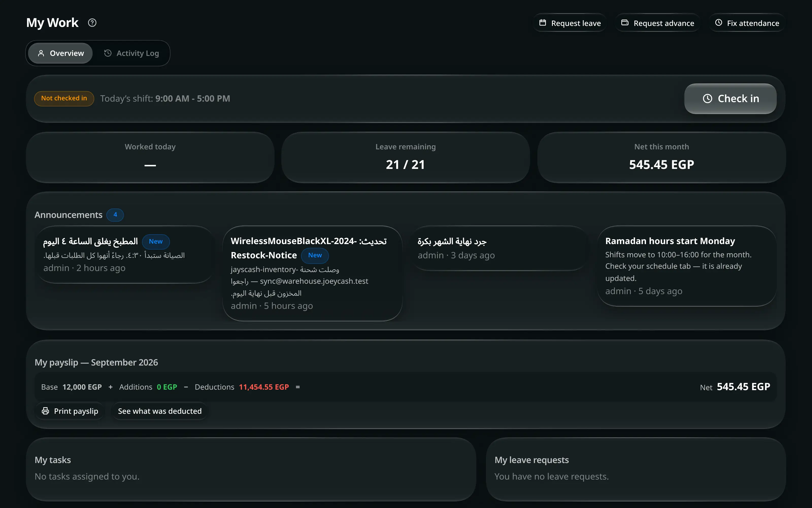Switch to the Overview tab
Image resolution: width=812 pixels, height=508 pixels.
[x=60, y=53]
